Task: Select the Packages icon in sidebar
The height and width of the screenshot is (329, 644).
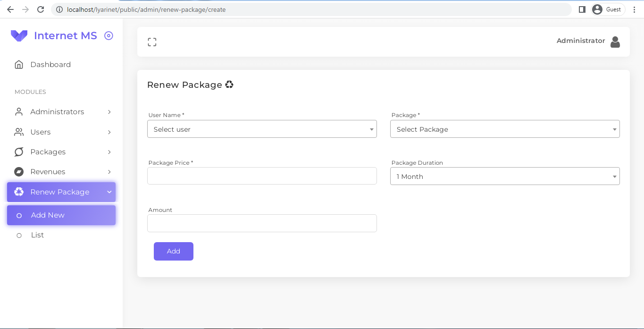Action: [x=18, y=152]
